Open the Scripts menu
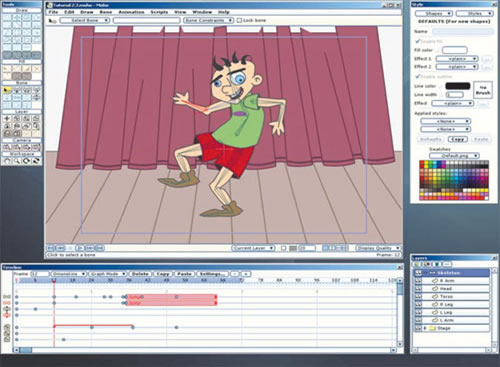The width and height of the screenshot is (500, 367). click(159, 12)
